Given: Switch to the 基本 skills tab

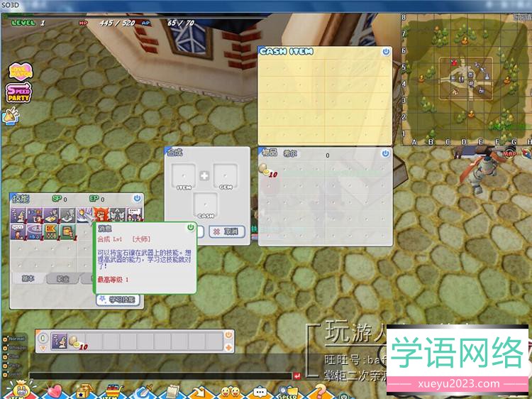Looking at the screenshot, I should (28, 279).
